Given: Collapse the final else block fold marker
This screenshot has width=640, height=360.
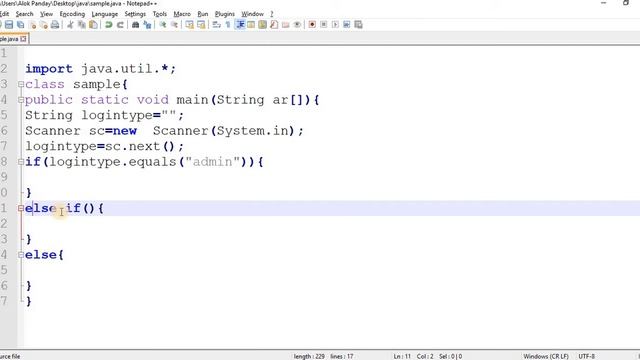Looking at the screenshot, I should (21, 255).
